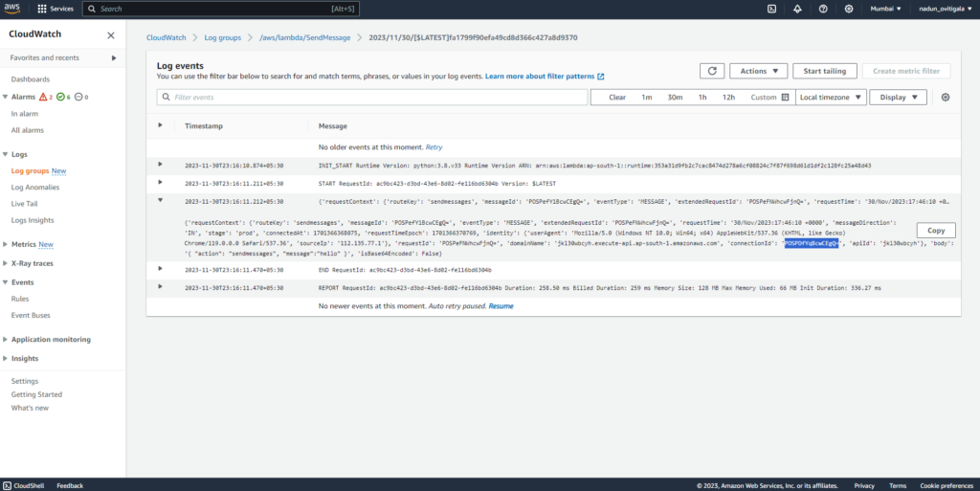Click the in-alarm red triangle count
980x491 pixels.
click(x=46, y=97)
